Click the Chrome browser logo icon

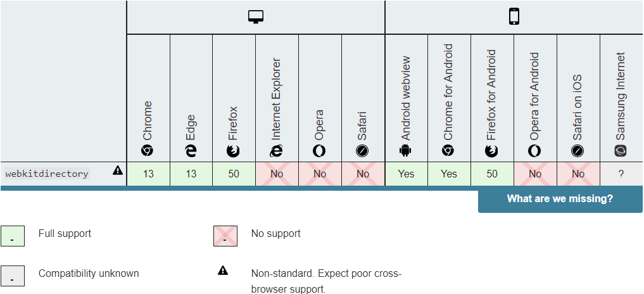(148, 151)
